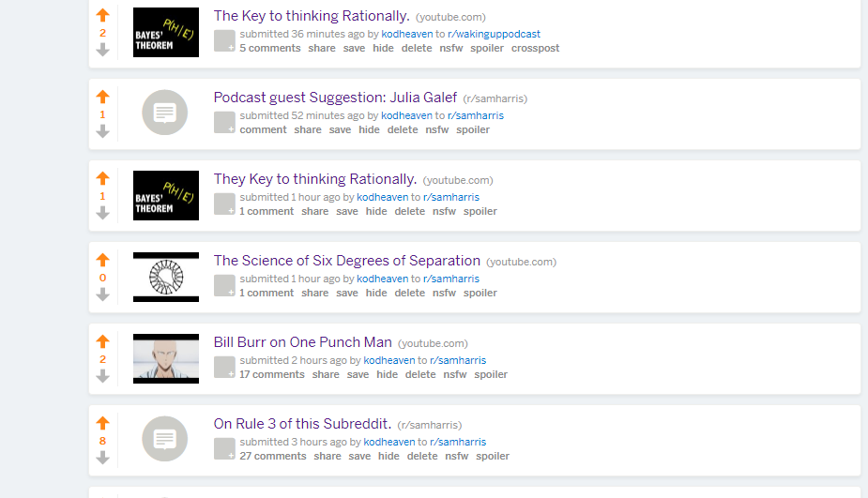The image size is (868, 498).
Task: Upvote 'The Science of Six Degrees' post
Action: click(x=102, y=260)
